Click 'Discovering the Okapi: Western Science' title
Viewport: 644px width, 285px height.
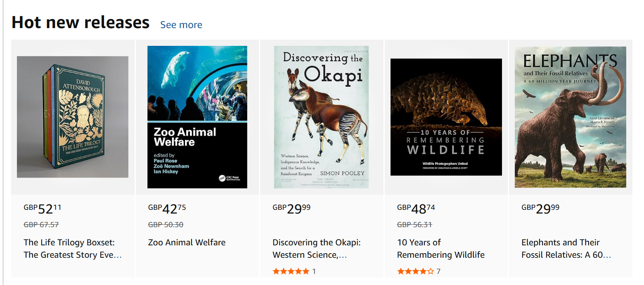click(317, 249)
